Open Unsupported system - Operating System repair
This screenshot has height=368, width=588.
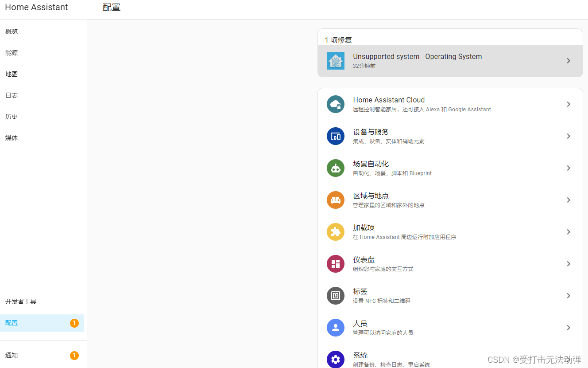pos(450,61)
